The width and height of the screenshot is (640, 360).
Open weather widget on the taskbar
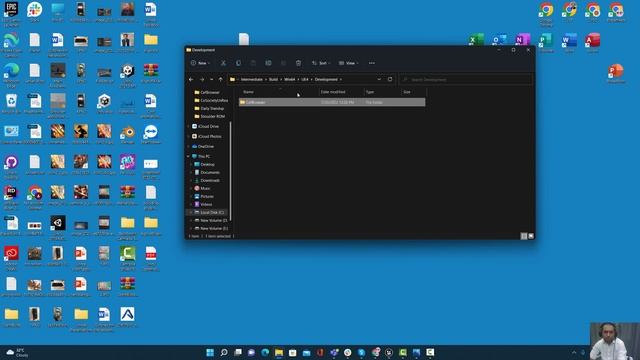[x=17, y=353]
